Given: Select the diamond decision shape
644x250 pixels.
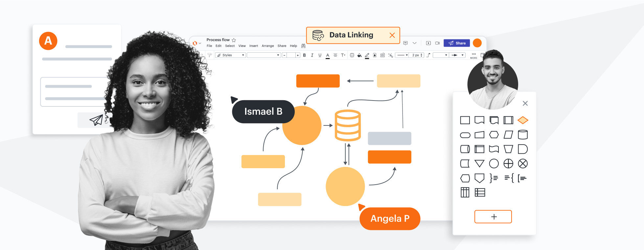Looking at the screenshot, I should pyautogui.click(x=522, y=120).
